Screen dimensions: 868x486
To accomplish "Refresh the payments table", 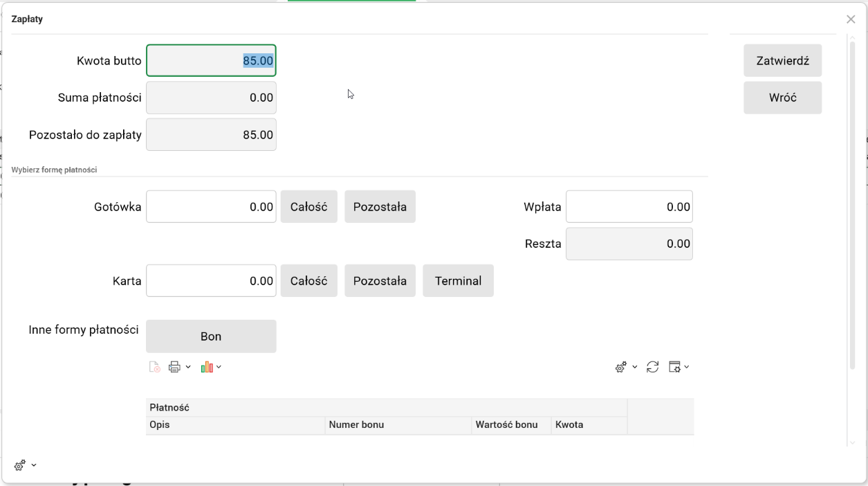I will click(x=652, y=367).
